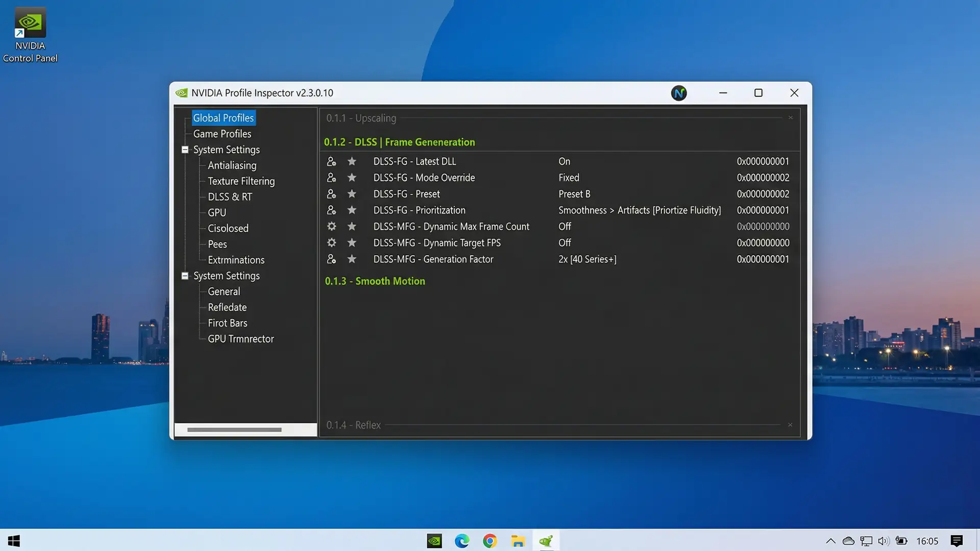Screen dimensions: 980x551
Task: Open NVIDIA Control Panel desktop shortcut
Action: coord(30,35)
